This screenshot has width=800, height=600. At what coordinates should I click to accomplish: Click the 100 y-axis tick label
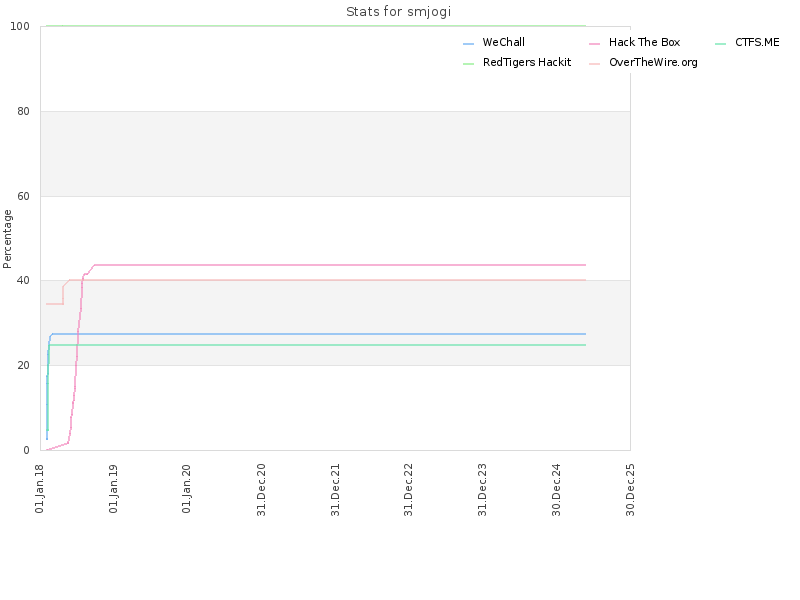click(x=20, y=27)
